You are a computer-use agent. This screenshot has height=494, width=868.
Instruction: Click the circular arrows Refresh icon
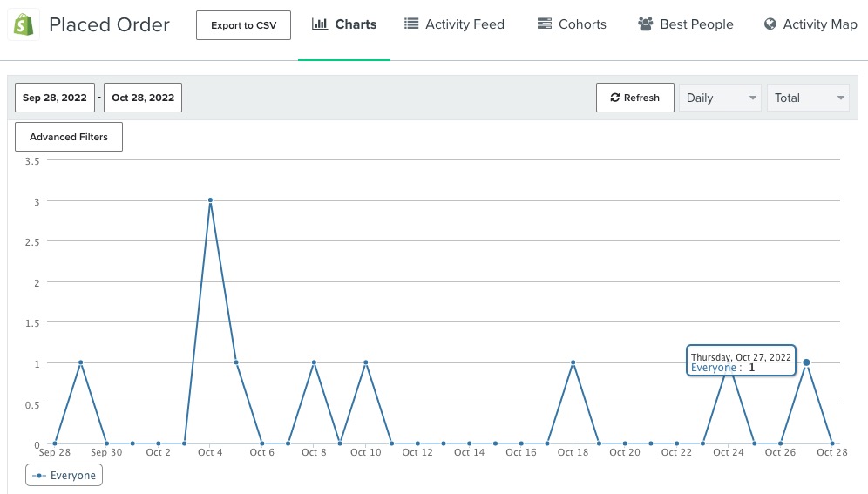[x=614, y=98]
